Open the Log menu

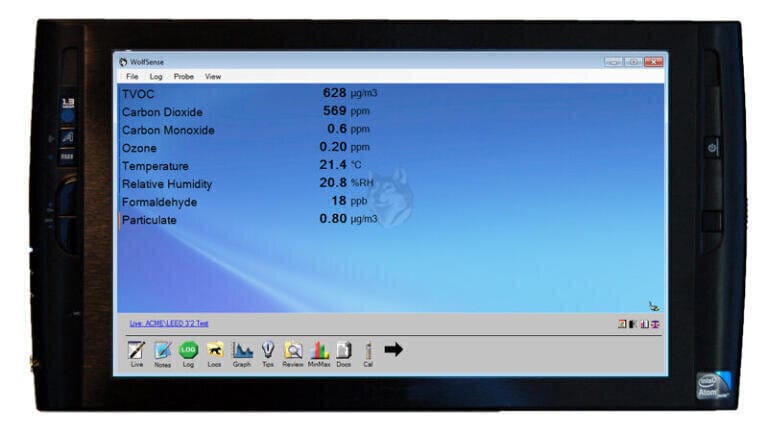click(x=156, y=76)
